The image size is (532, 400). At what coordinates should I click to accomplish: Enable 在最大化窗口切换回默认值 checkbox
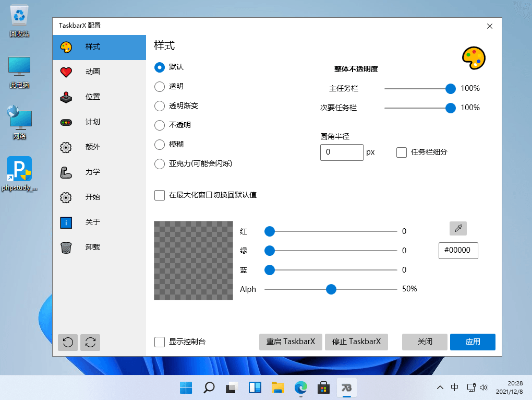pos(160,195)
